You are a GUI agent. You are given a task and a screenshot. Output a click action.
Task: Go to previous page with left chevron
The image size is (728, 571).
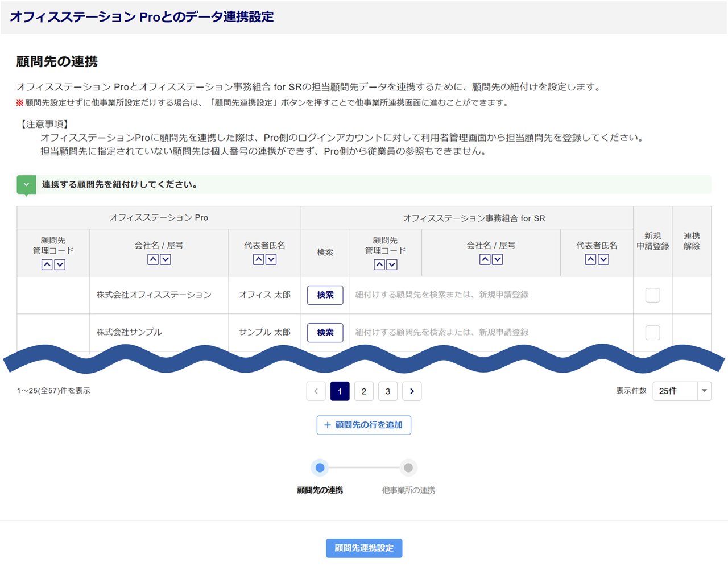pyautogui.click(x=316, y=391)
